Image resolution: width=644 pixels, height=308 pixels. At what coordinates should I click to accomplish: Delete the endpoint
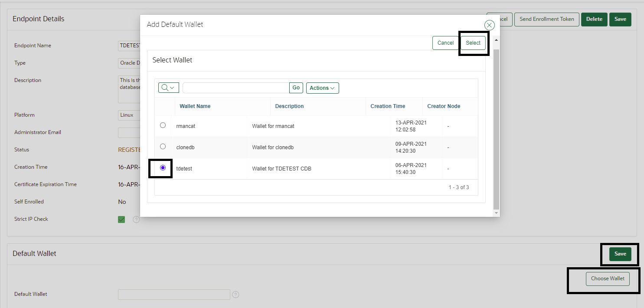click(594, 19)
